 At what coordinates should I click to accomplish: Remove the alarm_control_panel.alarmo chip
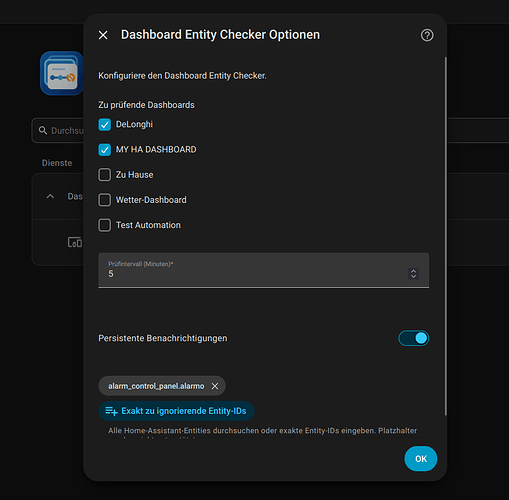[215, 386]
